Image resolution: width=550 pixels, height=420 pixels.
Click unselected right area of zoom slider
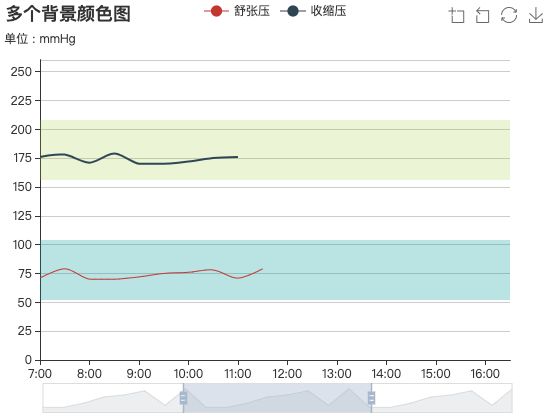point(444,398)
